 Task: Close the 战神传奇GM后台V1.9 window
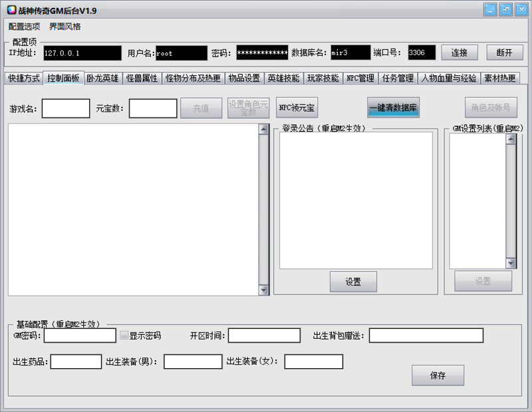521,9
